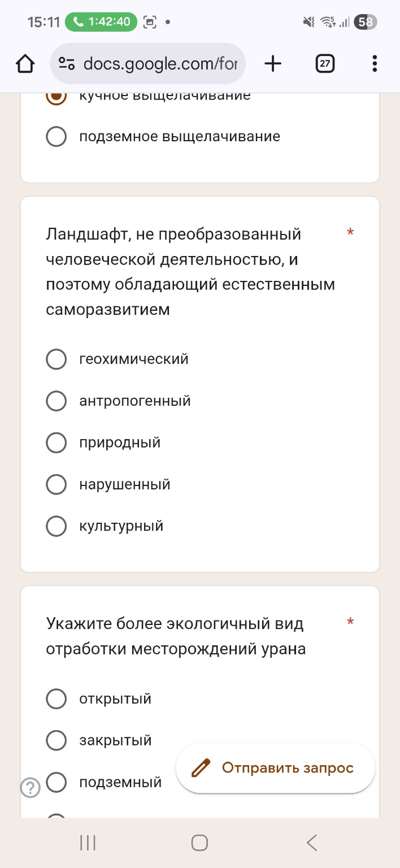Select the "нарушенный" answer option

click(x=56, y=484)
